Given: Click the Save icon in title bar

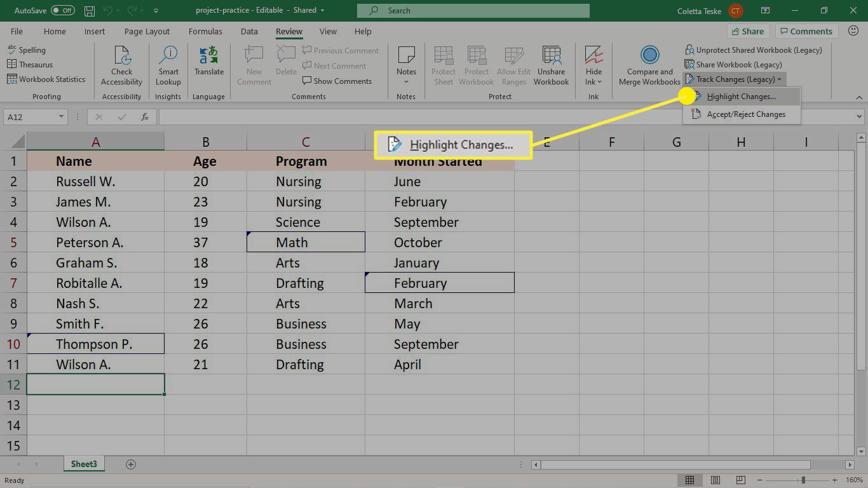Looking at the screenshot, I should pos(90,11).
